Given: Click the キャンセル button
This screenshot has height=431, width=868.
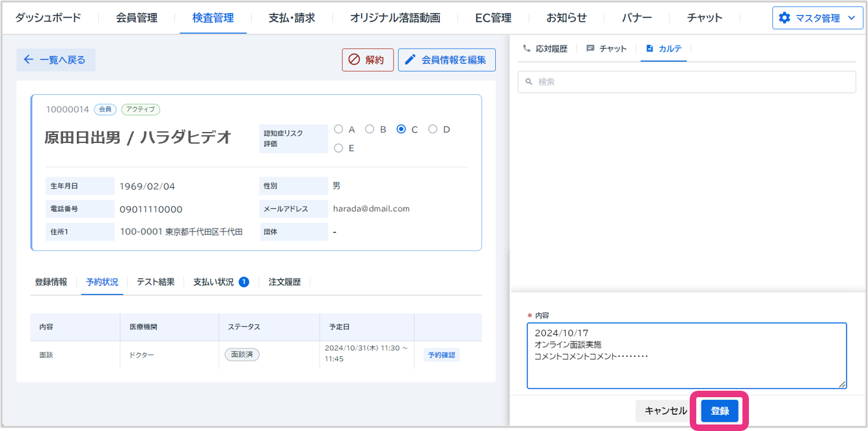Looking at the screenshot, I should [x=666, y=411].
